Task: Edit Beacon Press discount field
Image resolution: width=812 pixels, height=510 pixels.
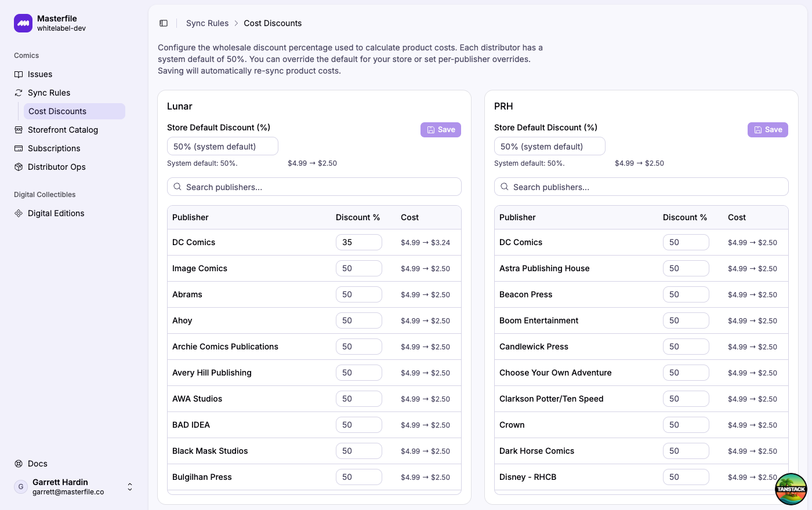Action: click(x=686, y=294)
